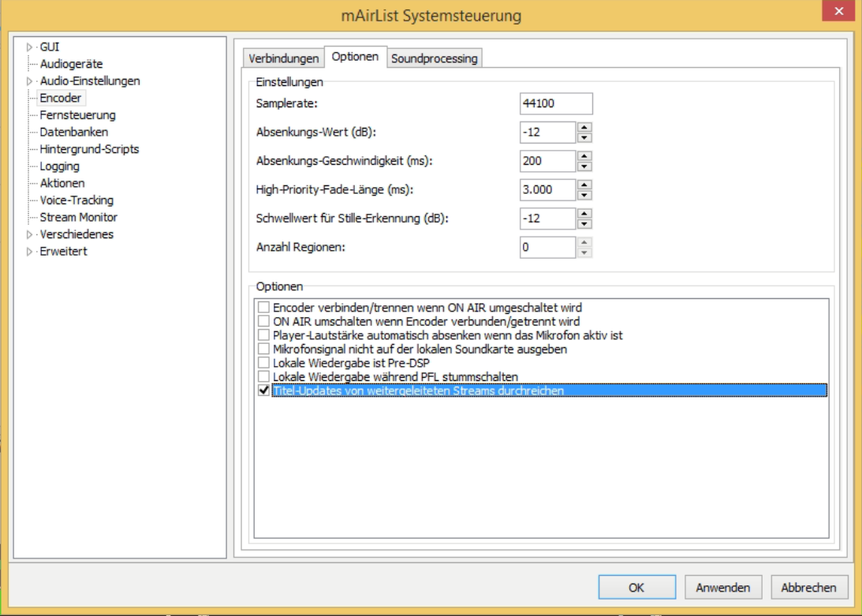The image size is (862, 616).
Task: Switch to the Verbindungen tab
Action: 283,58
